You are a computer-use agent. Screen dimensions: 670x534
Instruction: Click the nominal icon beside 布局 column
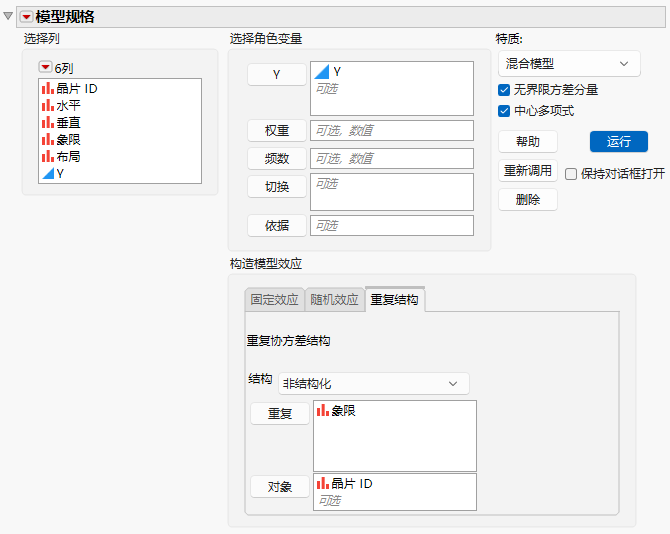(48, 156)
